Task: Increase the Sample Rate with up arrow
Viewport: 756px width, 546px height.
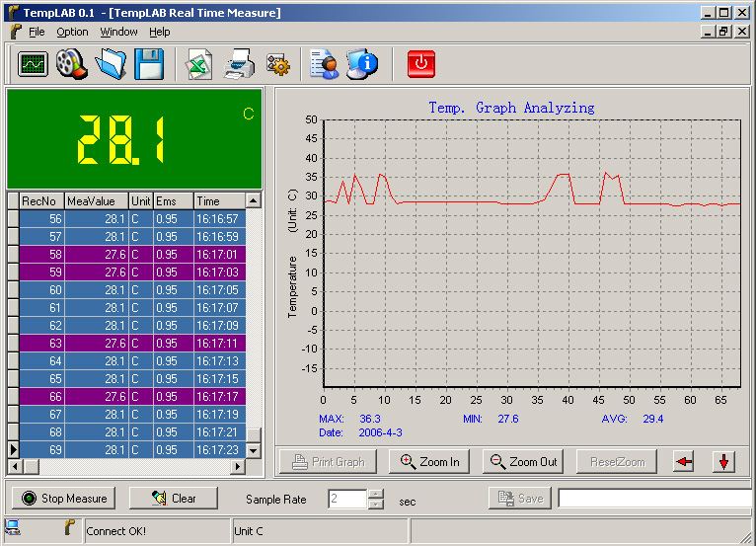Action: click(x=375, y=494)
